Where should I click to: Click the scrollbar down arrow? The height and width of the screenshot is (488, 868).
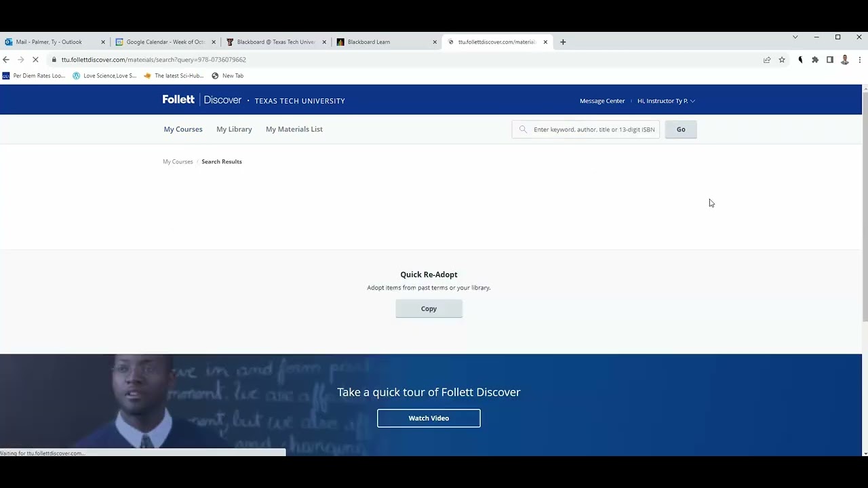point(865,453)
